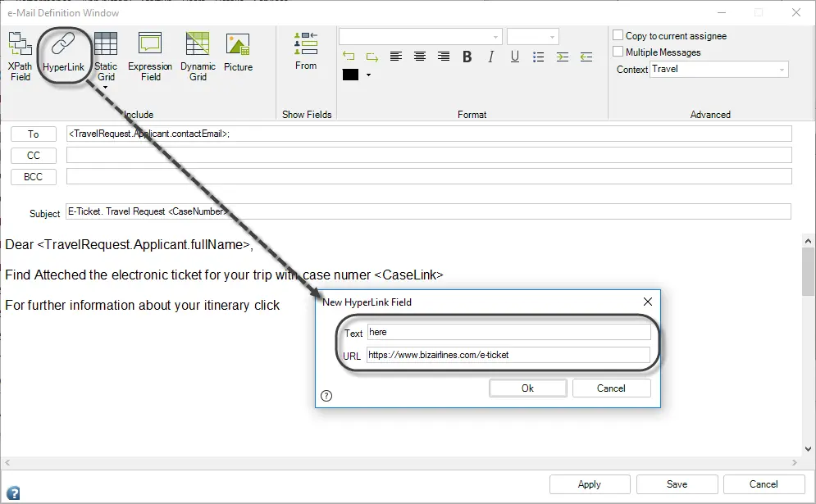
Task: Click the URL input field
Action: pyautogui.click(x=508, y=355)
